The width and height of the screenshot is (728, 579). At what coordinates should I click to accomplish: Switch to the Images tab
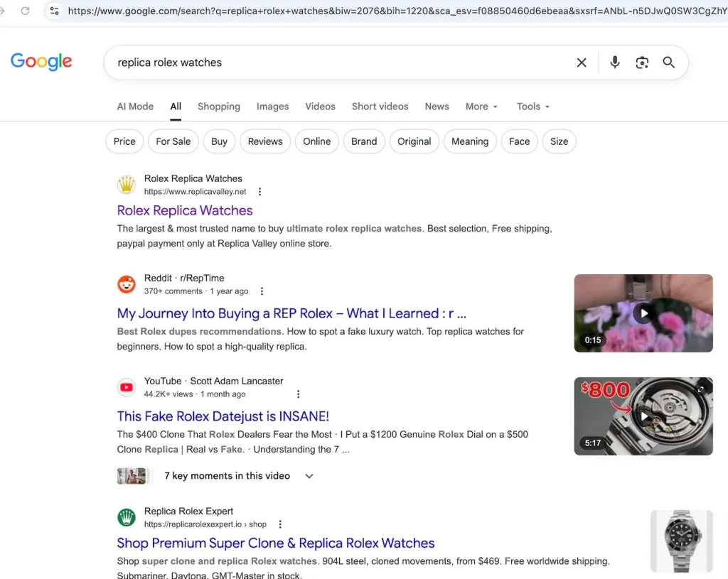click(272, 107)
